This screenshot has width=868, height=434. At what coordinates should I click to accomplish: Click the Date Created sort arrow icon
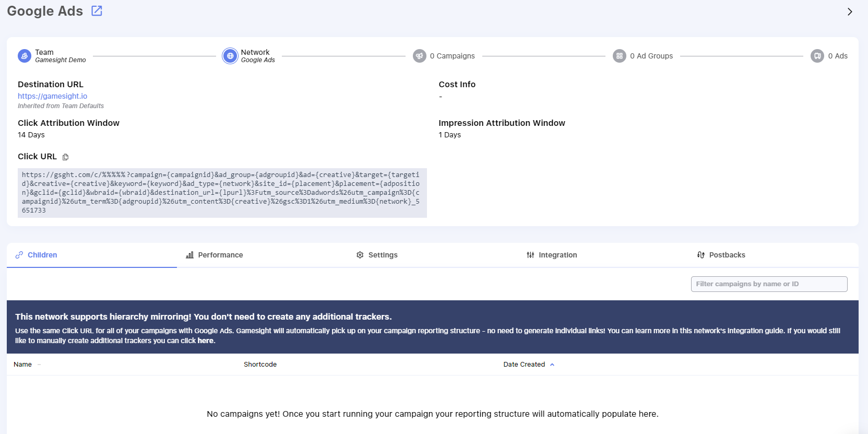click(552, 365)
